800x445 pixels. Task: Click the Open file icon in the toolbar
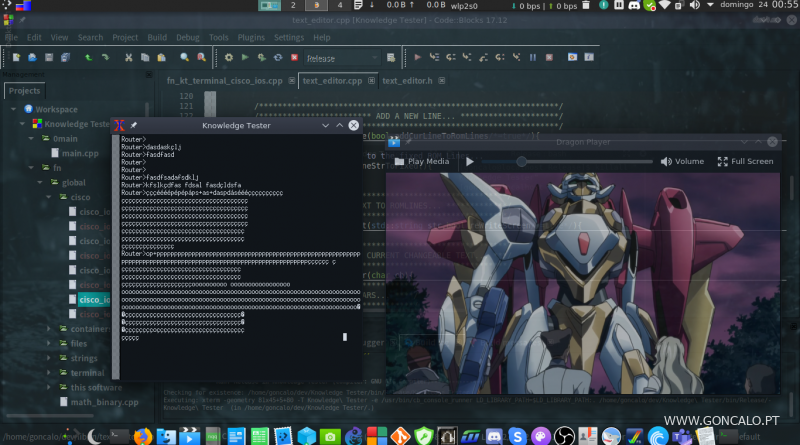point(32,58)
